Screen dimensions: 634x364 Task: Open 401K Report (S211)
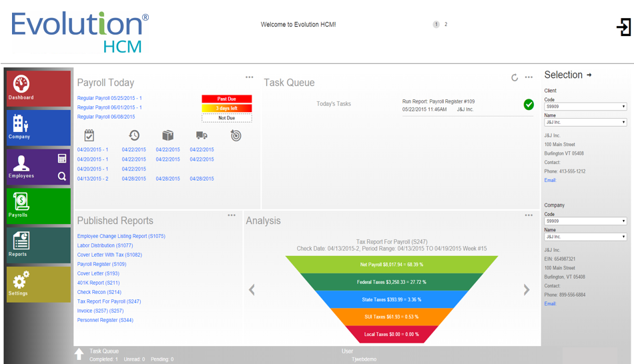[99, 283]
